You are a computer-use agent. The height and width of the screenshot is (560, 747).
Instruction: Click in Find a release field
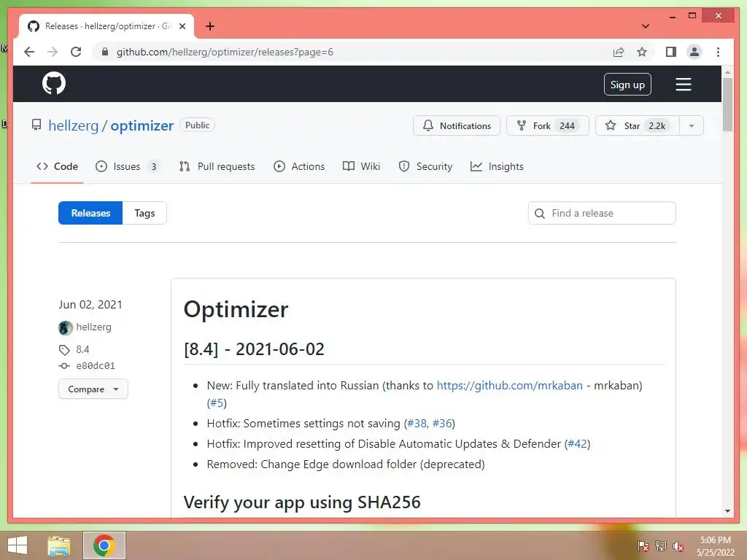coord(602,213)
